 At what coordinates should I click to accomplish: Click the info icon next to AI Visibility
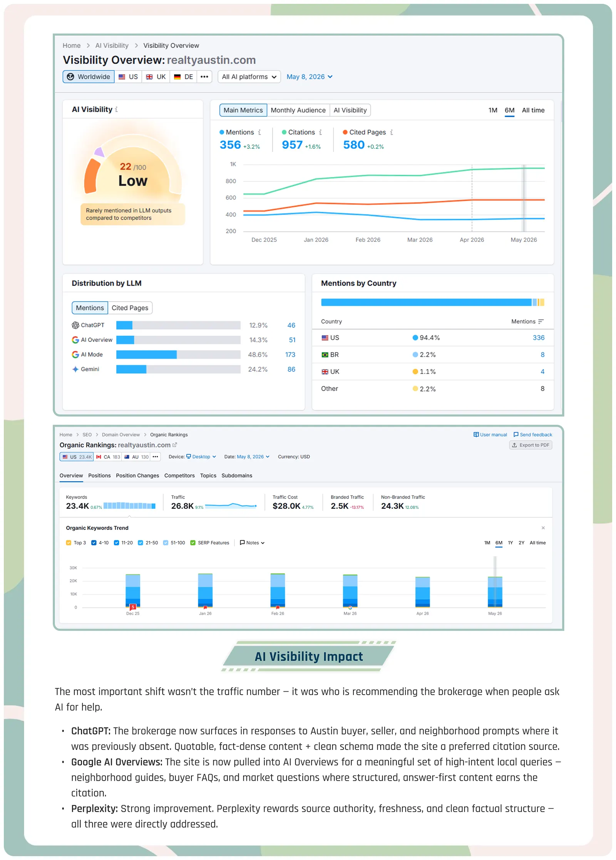tap(116, 109)
